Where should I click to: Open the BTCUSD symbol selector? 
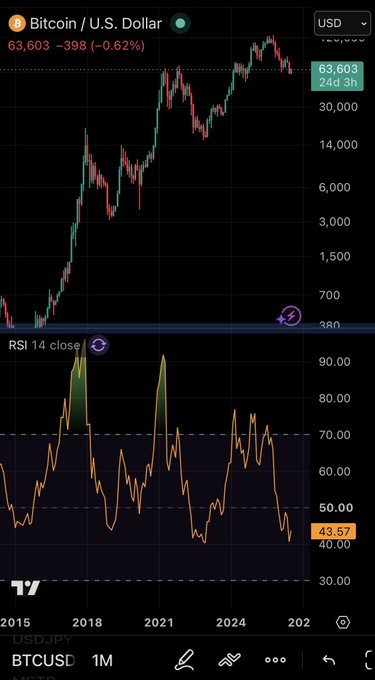pos(43,660)
